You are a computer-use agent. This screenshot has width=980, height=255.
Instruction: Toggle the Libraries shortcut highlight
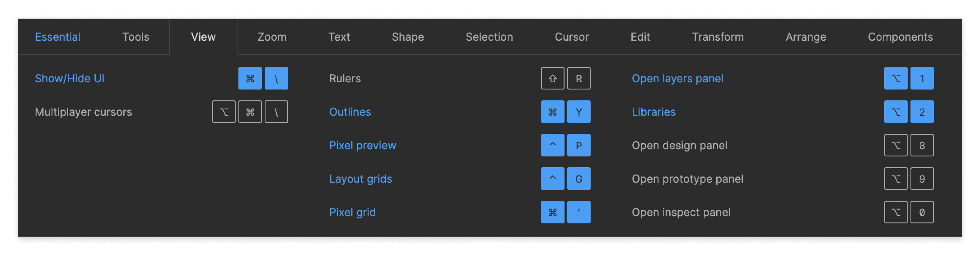tap(653, 112)
